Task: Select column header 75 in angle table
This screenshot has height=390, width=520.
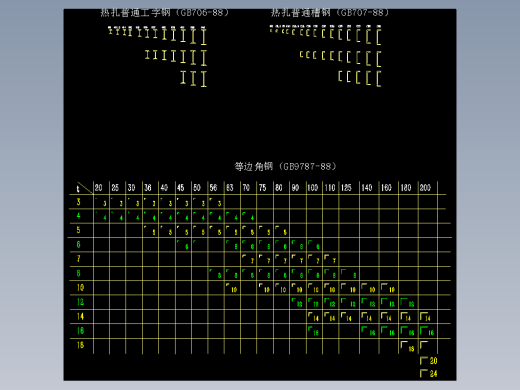Action: click(262, 188)
